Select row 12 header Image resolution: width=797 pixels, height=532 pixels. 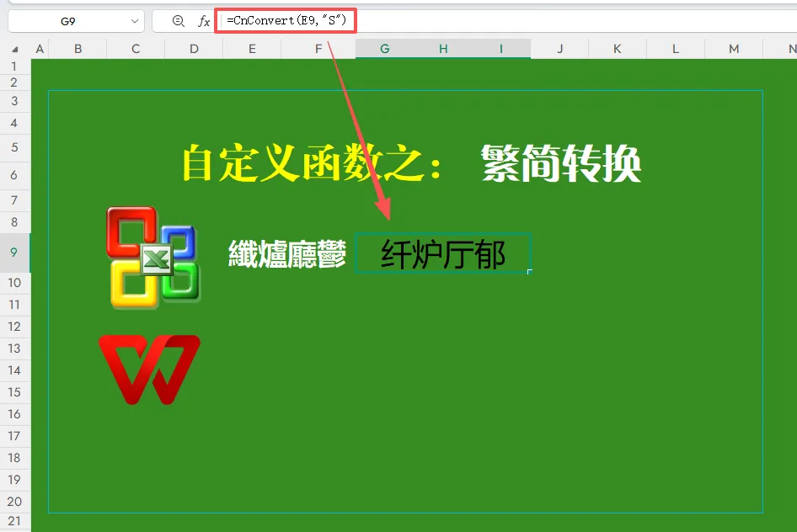click(x=14, y=327)
